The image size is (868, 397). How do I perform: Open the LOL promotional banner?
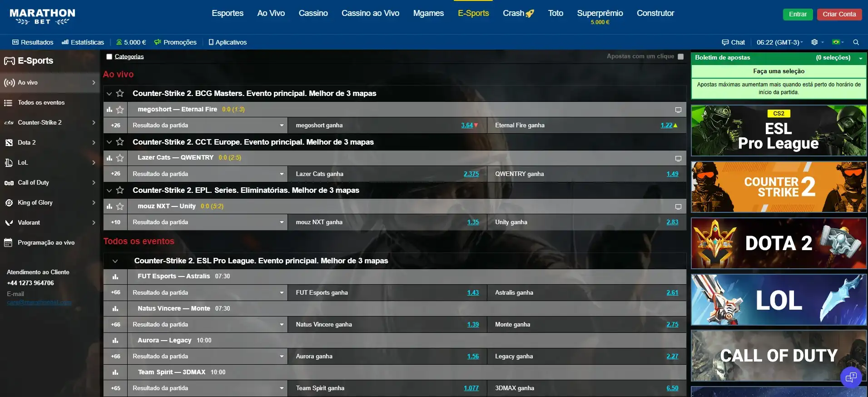coord(779,300)
